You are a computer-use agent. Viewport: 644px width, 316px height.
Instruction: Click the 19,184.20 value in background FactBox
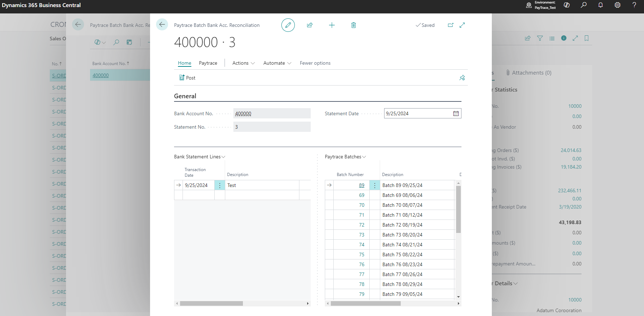coord(571,167)
